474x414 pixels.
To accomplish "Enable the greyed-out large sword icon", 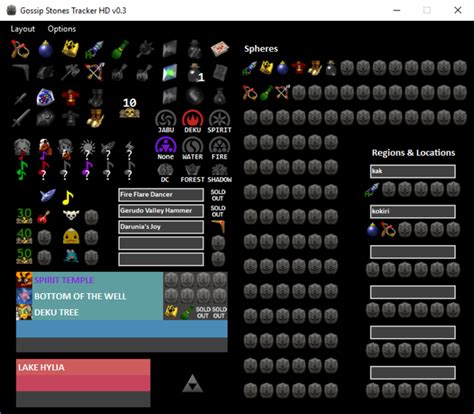I will coord(21,118).
